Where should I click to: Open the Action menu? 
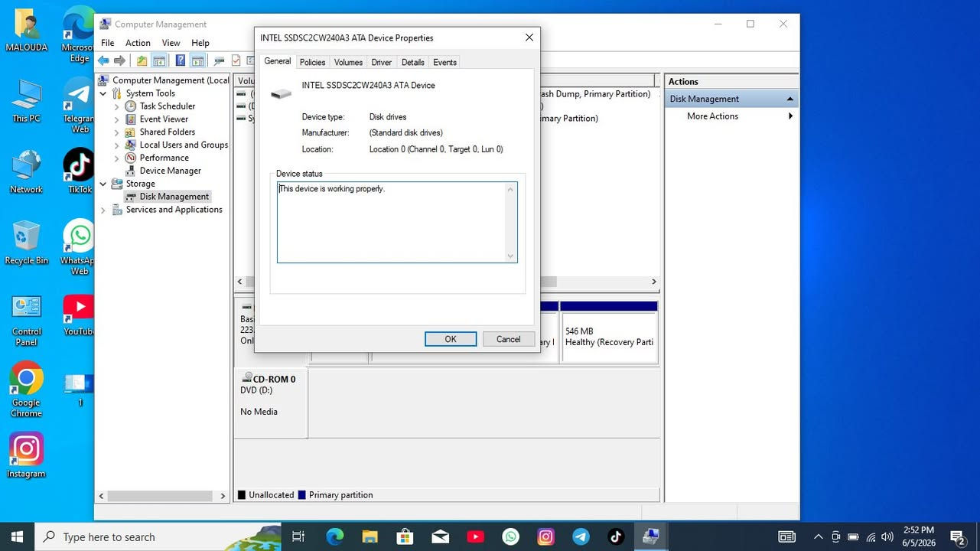(138, 43)
